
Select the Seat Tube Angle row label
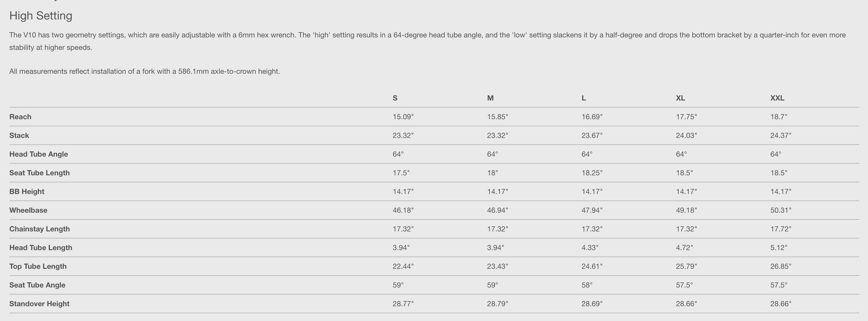point(37,285)
